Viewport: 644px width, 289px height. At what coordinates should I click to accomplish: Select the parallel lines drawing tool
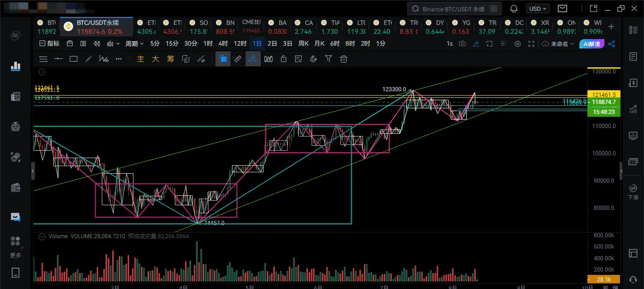(43, 59)
